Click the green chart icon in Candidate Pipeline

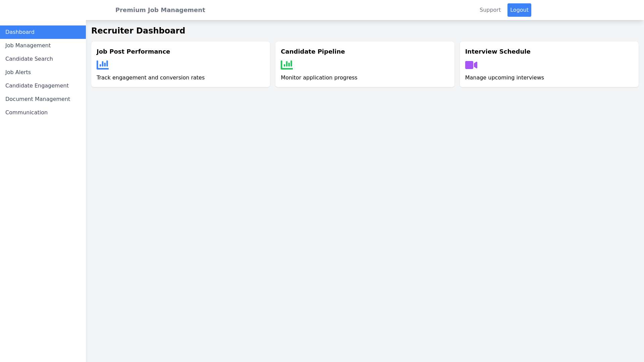click(x=287, y=64)
